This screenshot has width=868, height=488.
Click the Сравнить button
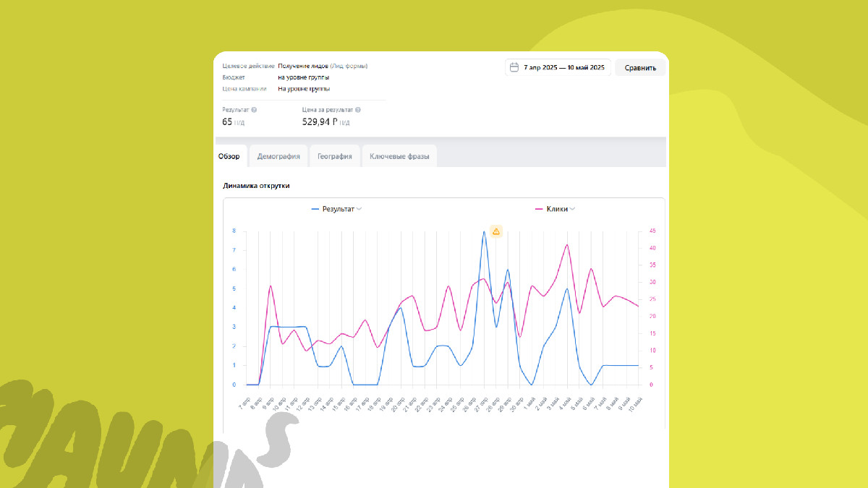[640, 68]
